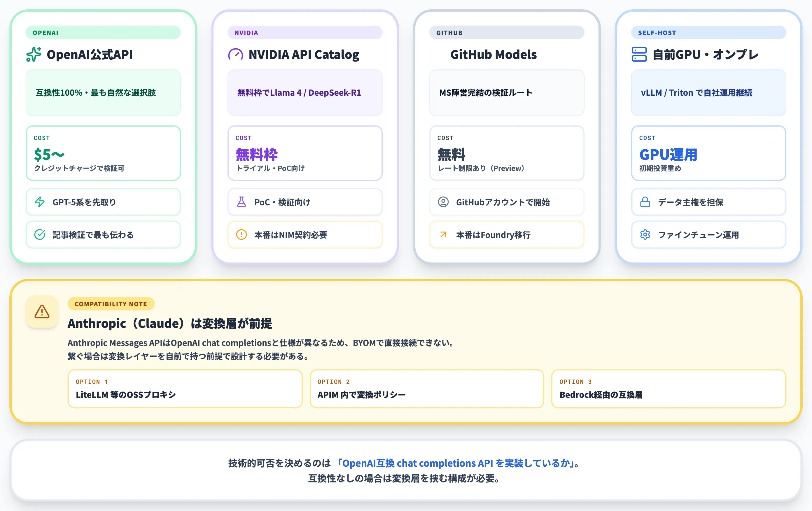Click PoC・検証向け text
Viewport: 812px width, 511px height.
tap(282, 202)
